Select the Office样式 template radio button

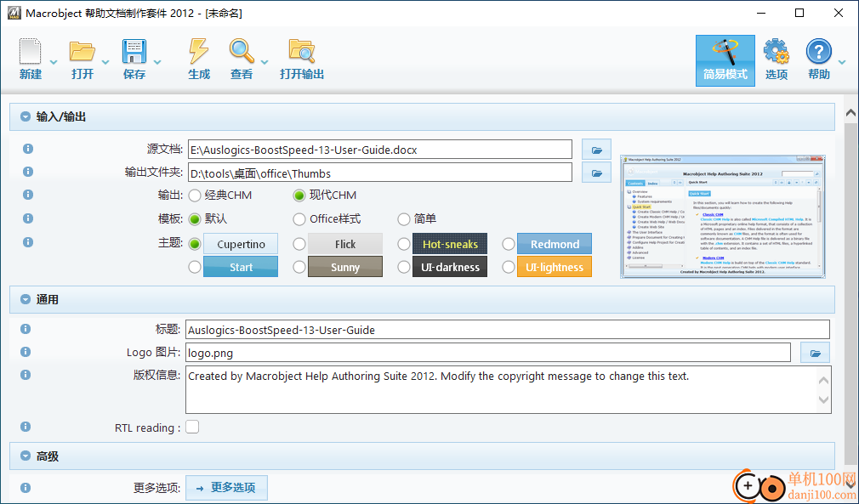coord(299,219)
